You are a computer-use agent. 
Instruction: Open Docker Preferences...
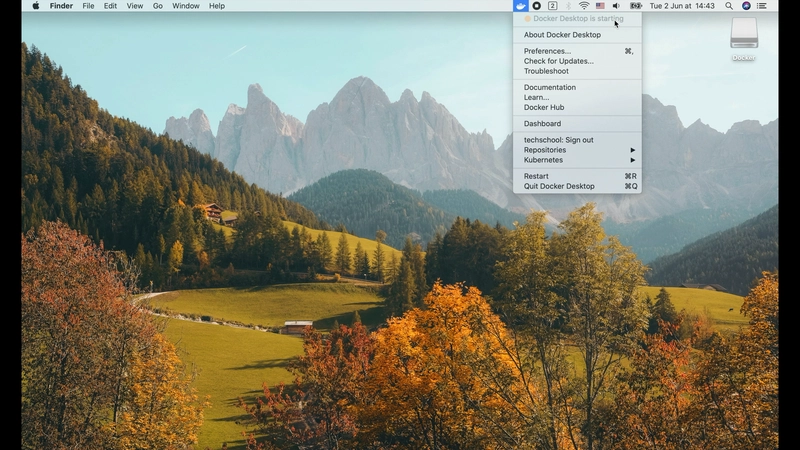[x=577, y=51]
